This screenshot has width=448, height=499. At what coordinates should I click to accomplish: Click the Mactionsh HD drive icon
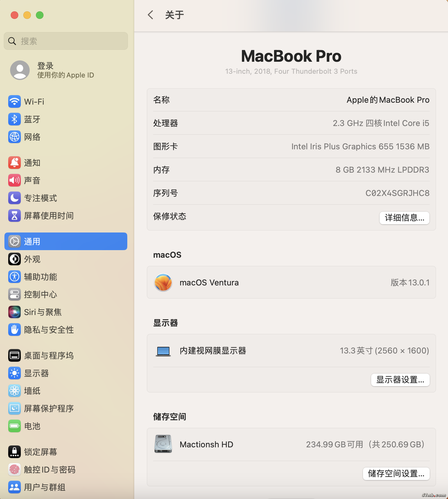[x=163, y=444]
